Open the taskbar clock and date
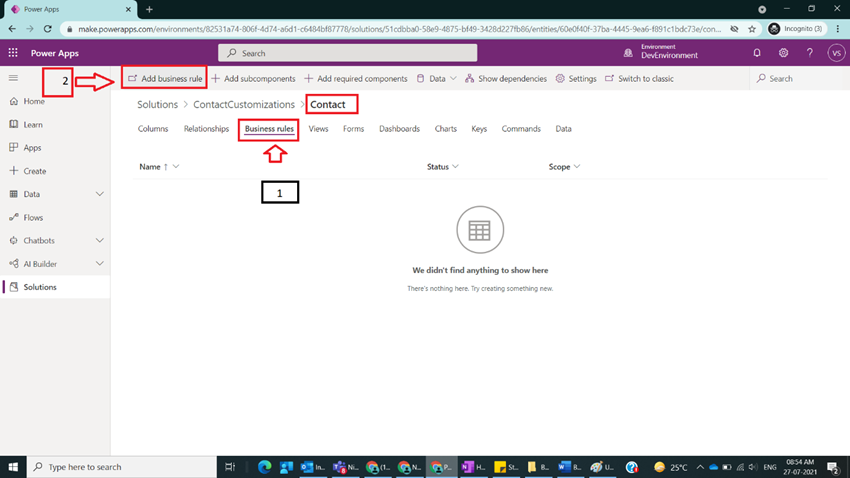The height and width of the screenshot is (478, 850). click(x=800, y=467)
